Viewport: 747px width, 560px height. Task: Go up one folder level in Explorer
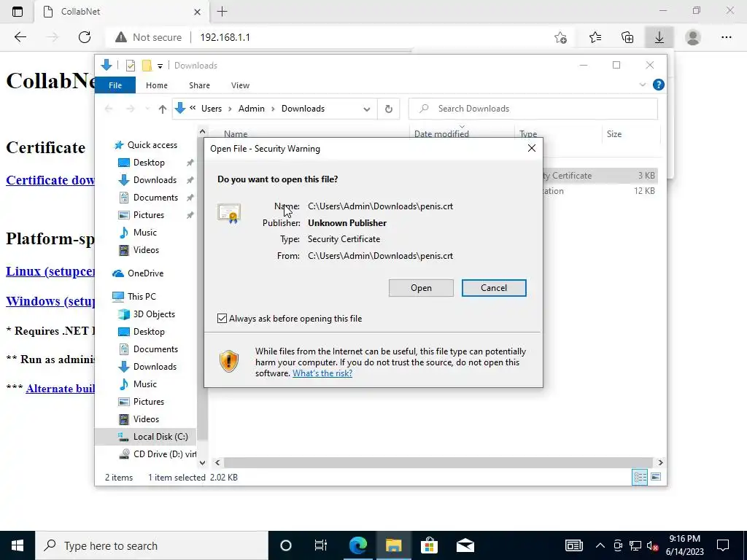[163, 109]
